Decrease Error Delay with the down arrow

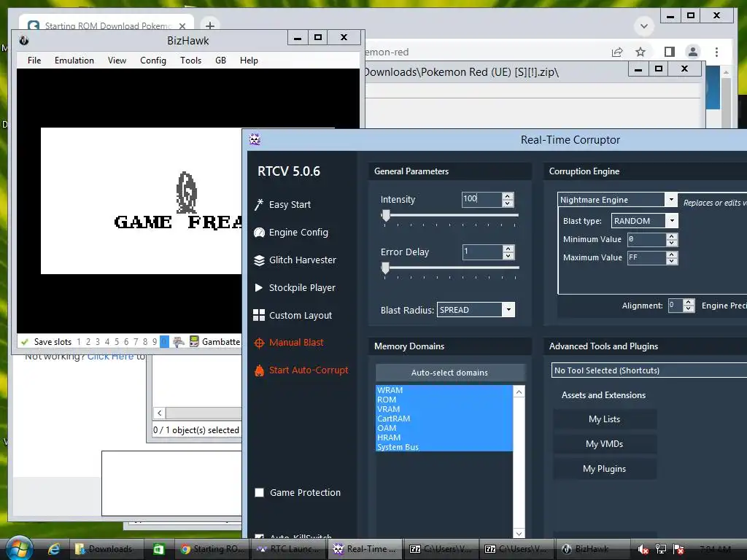coord(508,256)
